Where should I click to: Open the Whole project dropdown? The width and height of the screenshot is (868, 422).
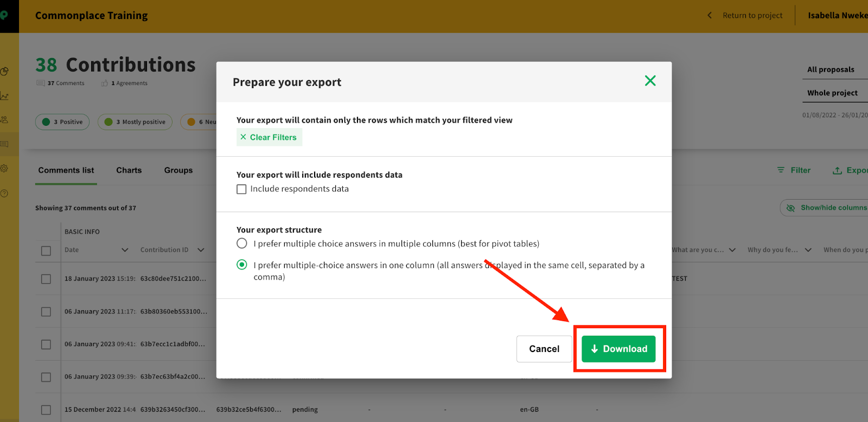click(x=835, y=93)
